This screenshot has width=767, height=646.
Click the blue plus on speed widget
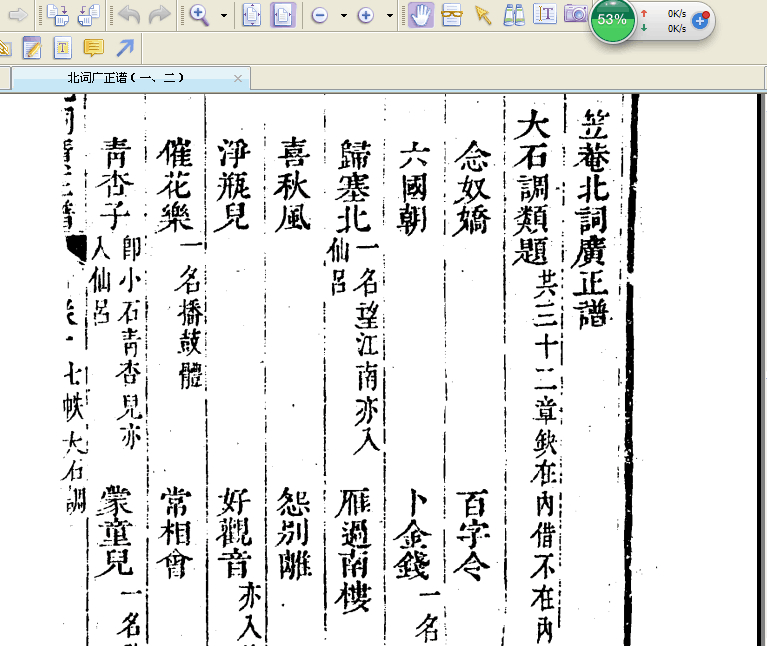click(x=700, y=21)
